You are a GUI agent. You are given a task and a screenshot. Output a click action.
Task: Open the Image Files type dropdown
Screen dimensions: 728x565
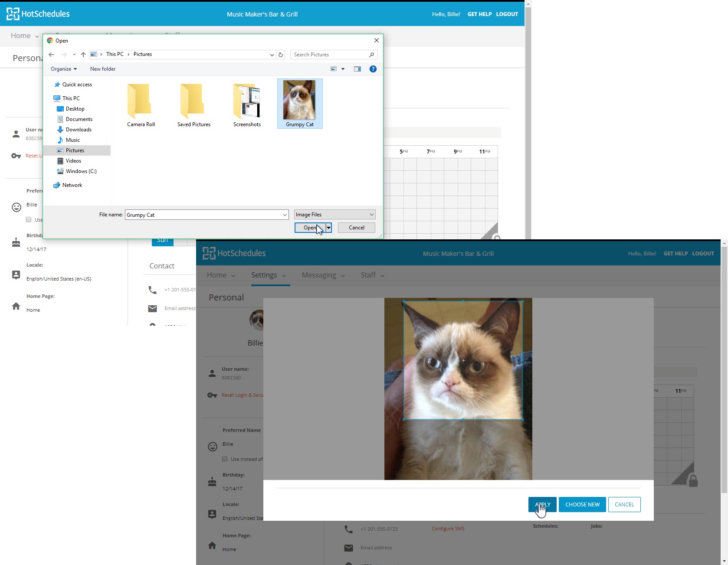334,215
